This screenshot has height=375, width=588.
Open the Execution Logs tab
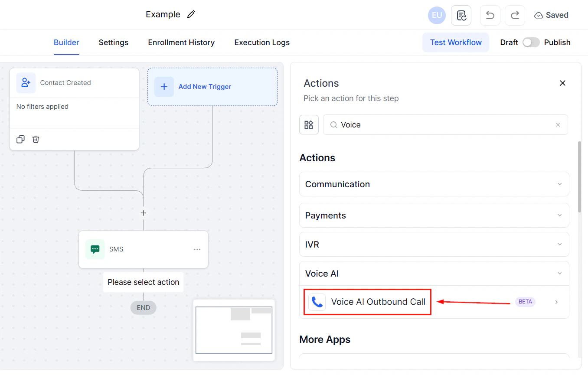click(262, 42)
